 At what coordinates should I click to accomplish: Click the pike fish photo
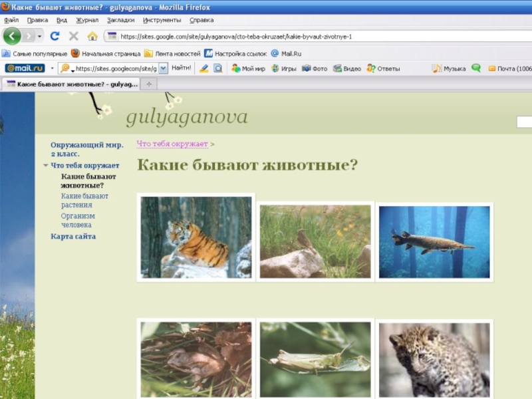coord(434,242)
